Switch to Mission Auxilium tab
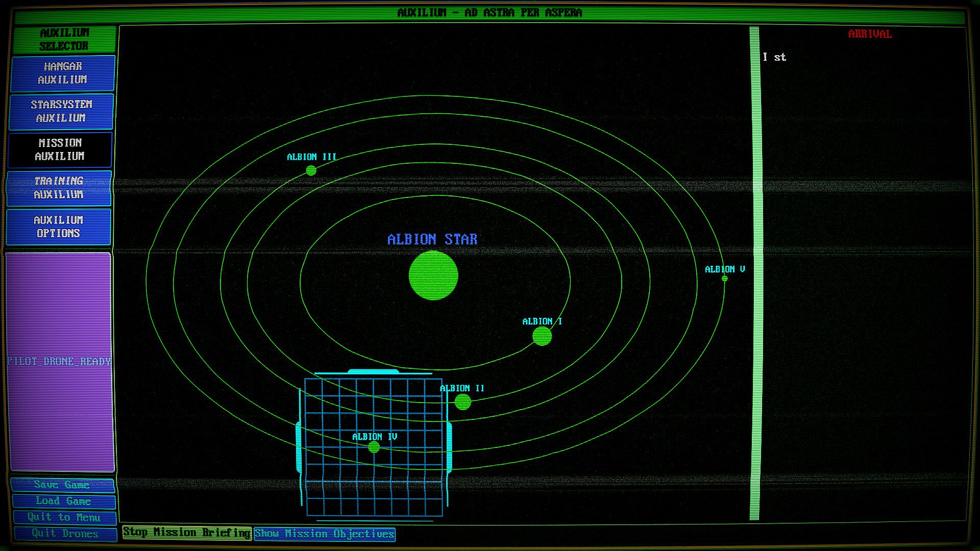Viewport: 980px width, 551px height. pos(60,149)
